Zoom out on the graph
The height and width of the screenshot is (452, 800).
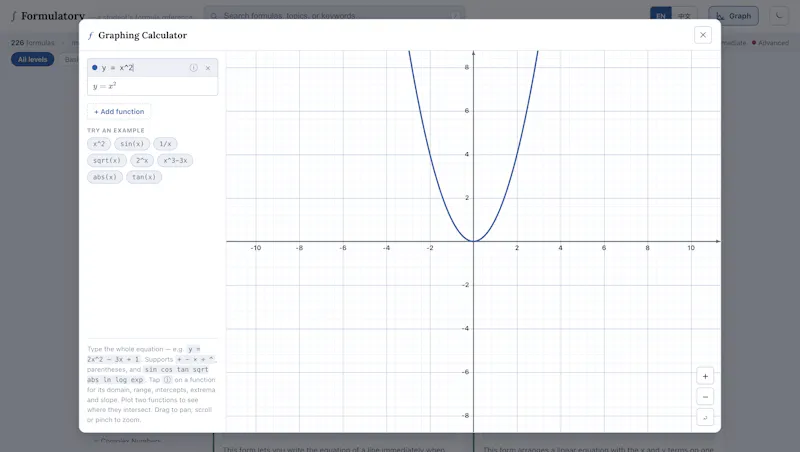[705, 397]
